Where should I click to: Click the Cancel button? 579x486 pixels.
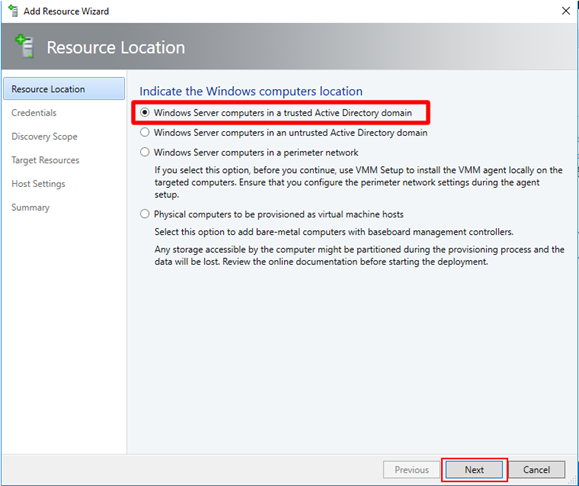click(537, 470)
